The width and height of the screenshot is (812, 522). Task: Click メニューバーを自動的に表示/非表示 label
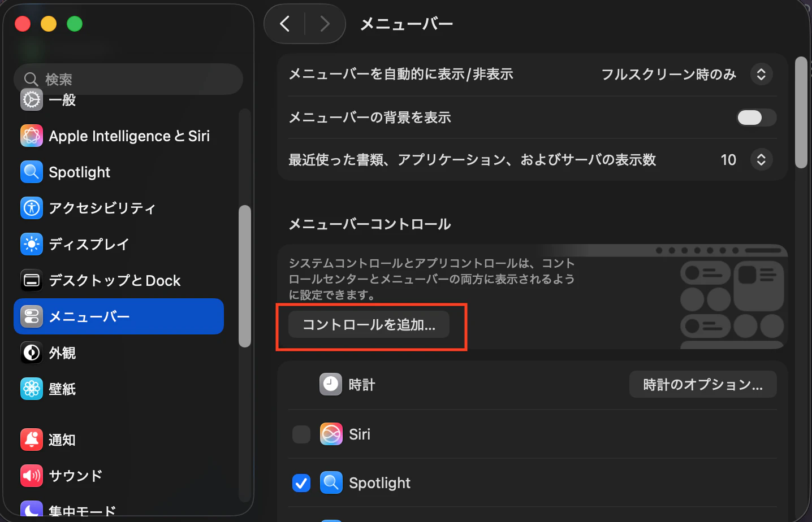point(401,75)
